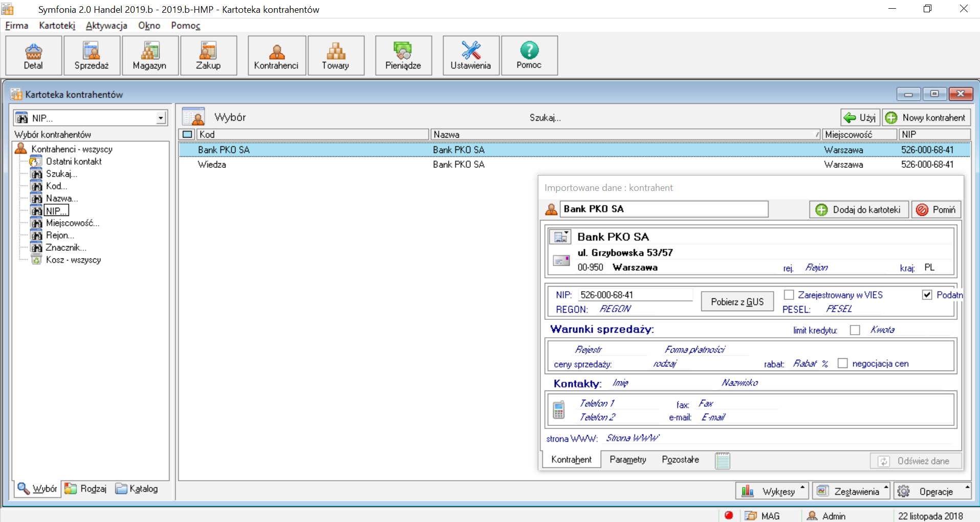Viewport: 980px width, 522px height.
Task: Open the Kartoteki menu
Action: (x=57, y=26)
